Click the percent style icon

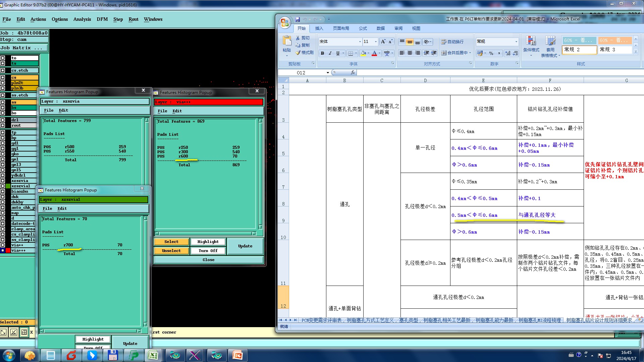coord(491,53)
